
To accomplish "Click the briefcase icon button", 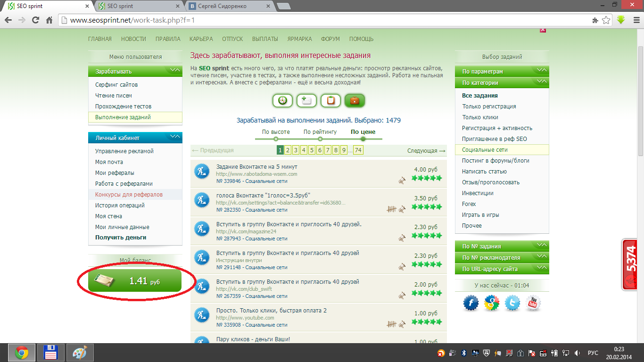I will point(355,100).
